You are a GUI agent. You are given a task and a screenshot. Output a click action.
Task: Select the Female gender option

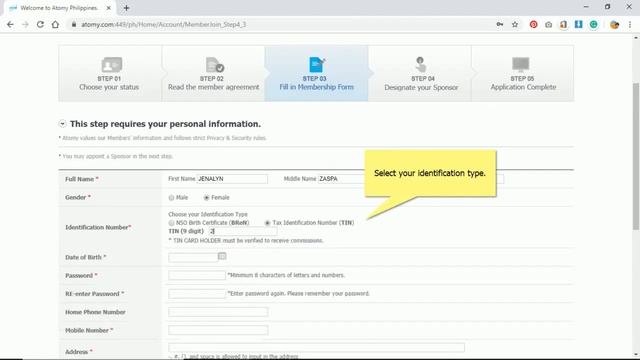click(207, 198)
